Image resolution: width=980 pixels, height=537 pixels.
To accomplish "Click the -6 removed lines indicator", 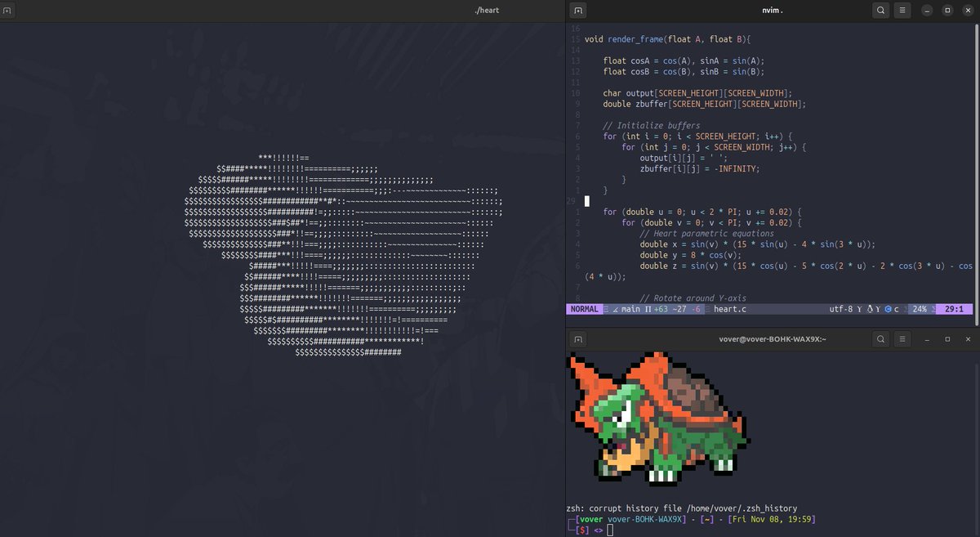I will tap(697, 310).
